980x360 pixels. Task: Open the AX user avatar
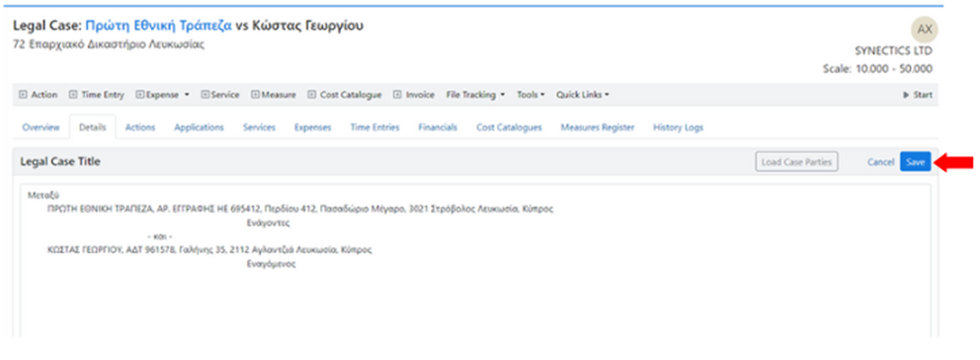pyautogui.click(x=925, y=30)
